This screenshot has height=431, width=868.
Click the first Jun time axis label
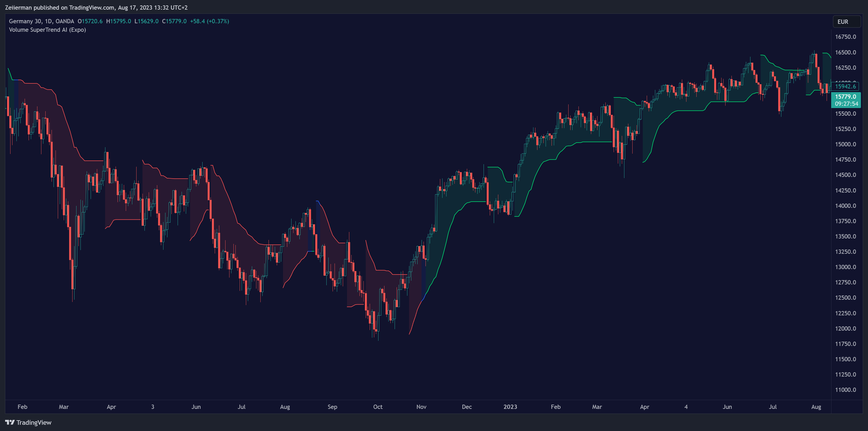pyautogui.click(x=196, y=407)
